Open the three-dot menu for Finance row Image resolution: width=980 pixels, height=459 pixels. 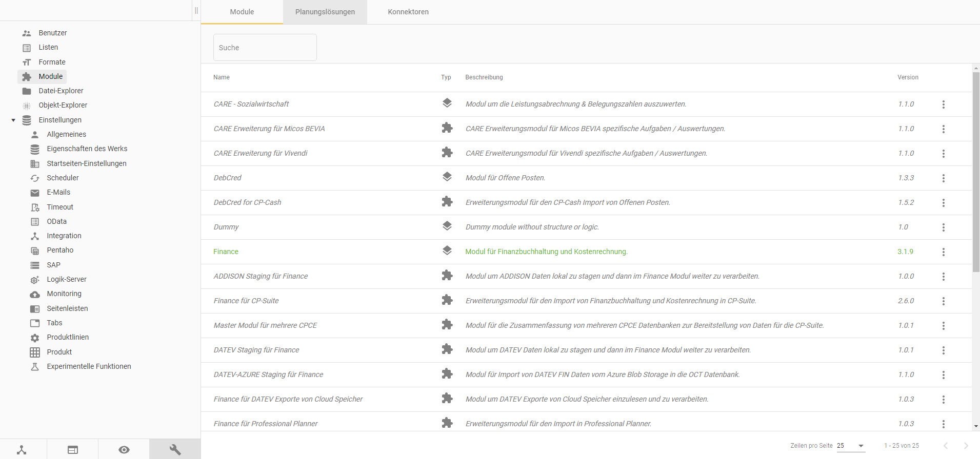(x=943, y=252)
